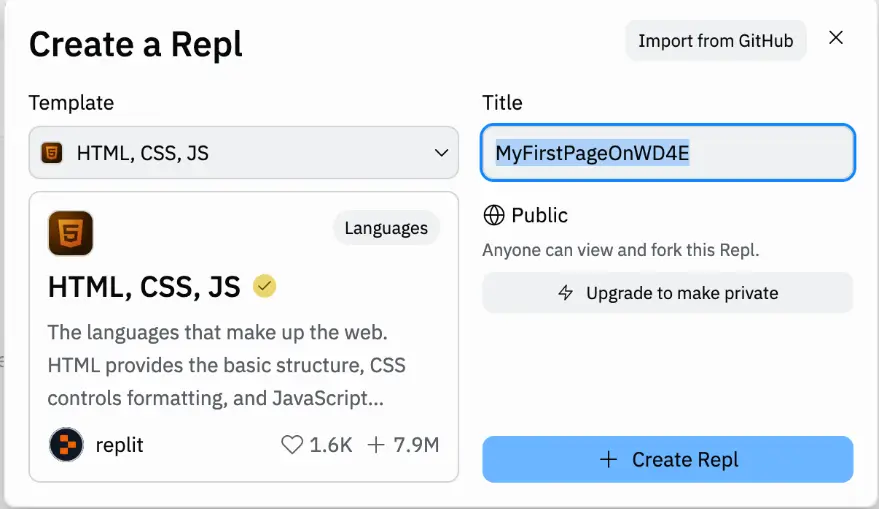Click Upgrade to make private button
The height and width of the screenshot is (509, 879).
point(668,293)
